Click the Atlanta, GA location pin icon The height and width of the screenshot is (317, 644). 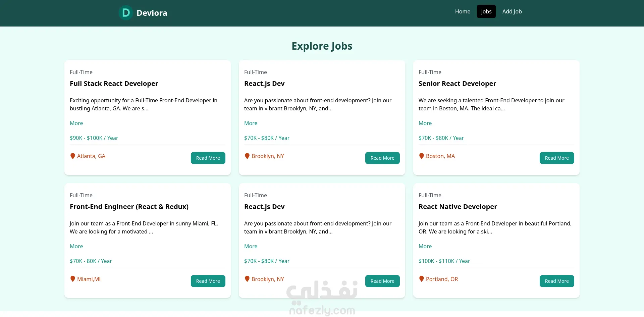[73, 156]
